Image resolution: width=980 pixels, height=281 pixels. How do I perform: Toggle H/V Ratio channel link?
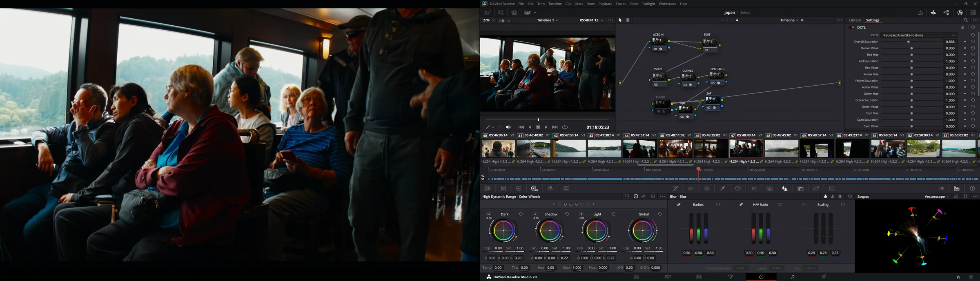click(x=741, y=205)
